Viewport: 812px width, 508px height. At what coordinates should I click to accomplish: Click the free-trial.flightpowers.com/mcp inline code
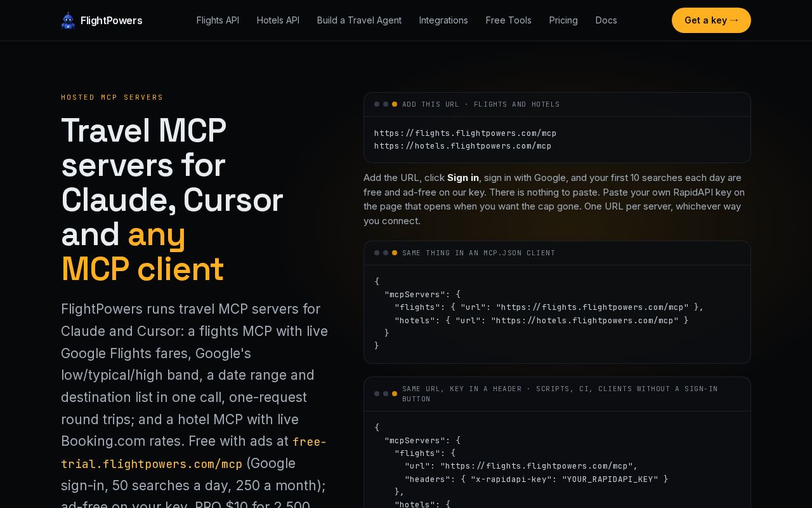193,453
